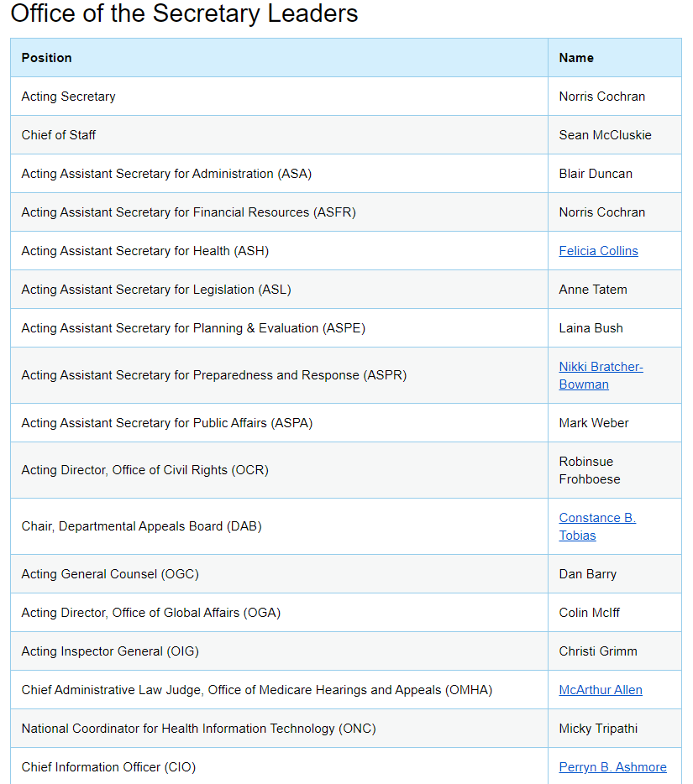Viewport: 693px width, 784px height.
Task: Click the Micky Tripathi name cell
Action: (x=614, y=729)
